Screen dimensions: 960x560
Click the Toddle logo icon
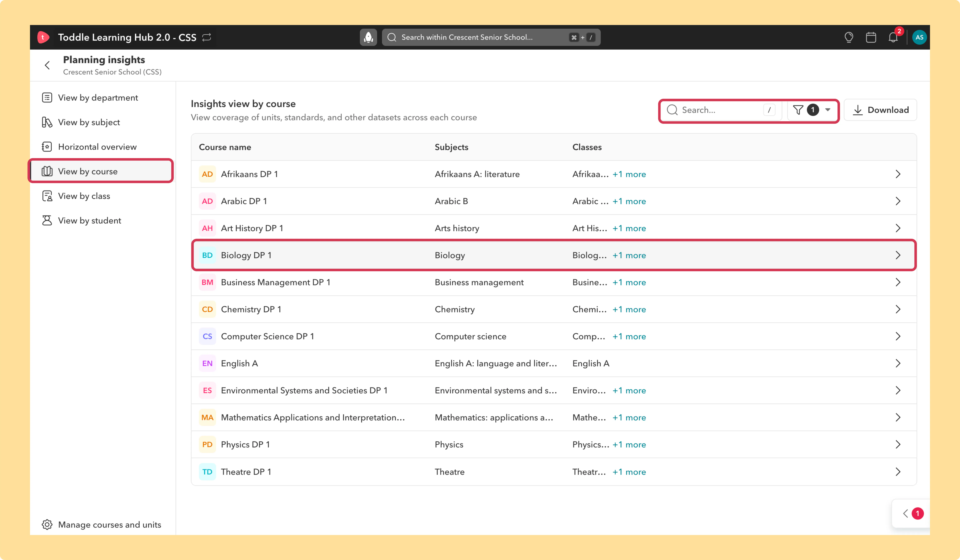(43, 37)
